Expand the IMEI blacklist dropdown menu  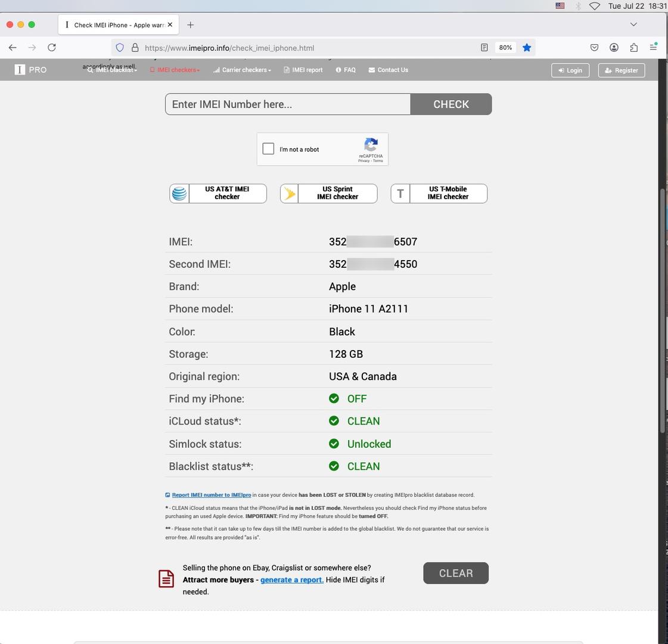[x=113, y=70]
